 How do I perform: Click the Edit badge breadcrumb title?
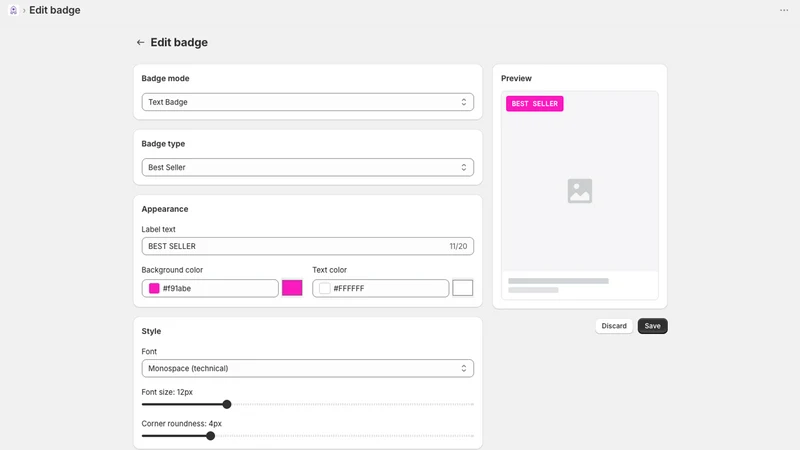point(55,10)
